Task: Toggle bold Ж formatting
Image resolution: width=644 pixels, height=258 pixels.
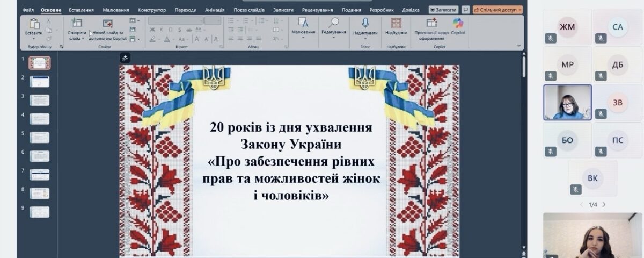Action: [x=152, y=30]
